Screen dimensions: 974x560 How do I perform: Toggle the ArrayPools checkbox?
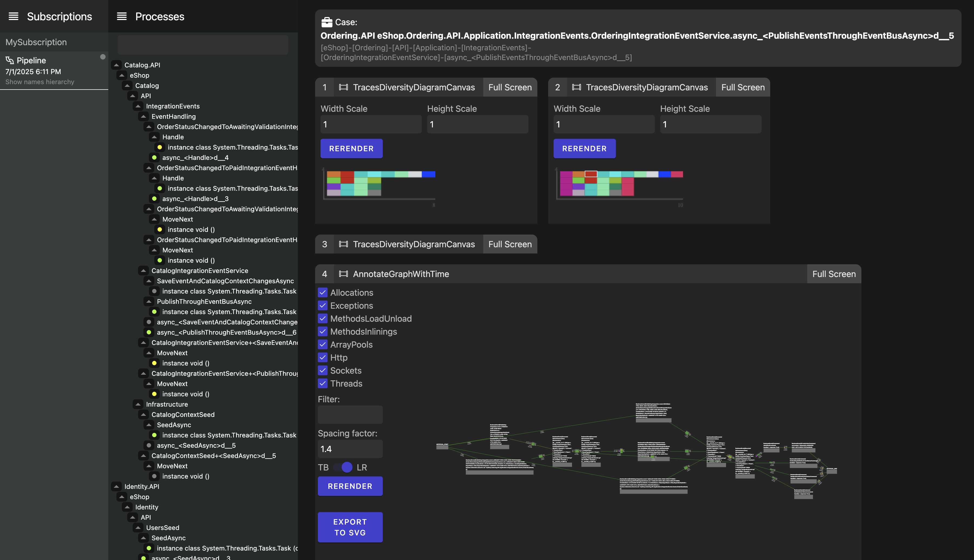coord(322,345)
